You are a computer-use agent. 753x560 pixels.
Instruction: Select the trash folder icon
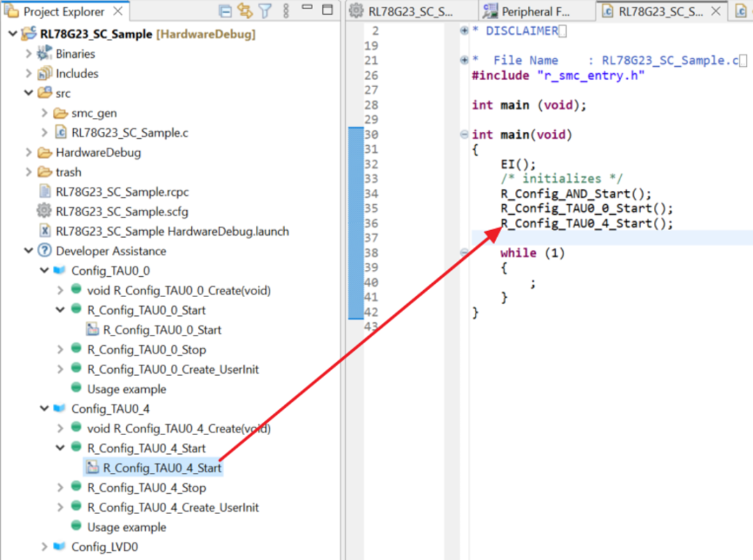click(45, 172)
